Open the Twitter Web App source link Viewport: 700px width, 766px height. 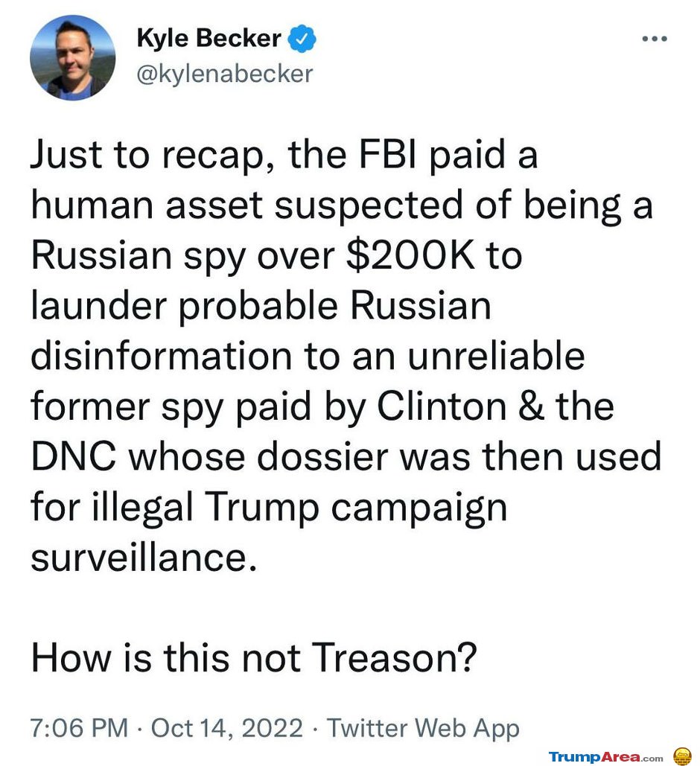pos(423,728)
